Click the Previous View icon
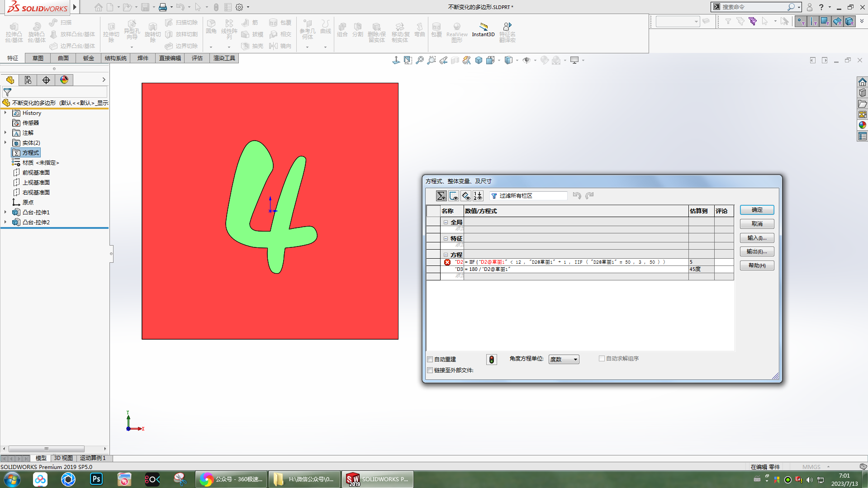The height and width of the screenshot is (488, 868). 443,60
